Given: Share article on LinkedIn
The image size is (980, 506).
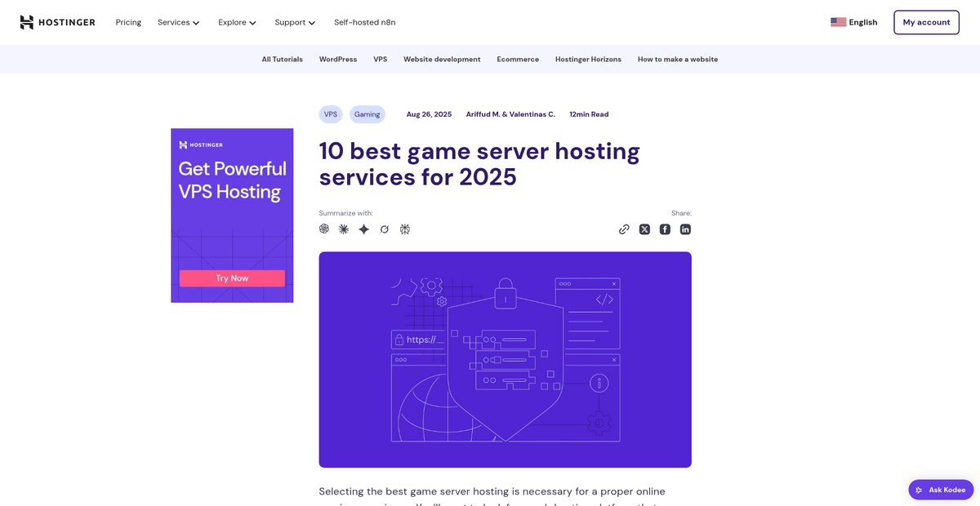Looking at the screenshot, I should (x=685, y=229).
